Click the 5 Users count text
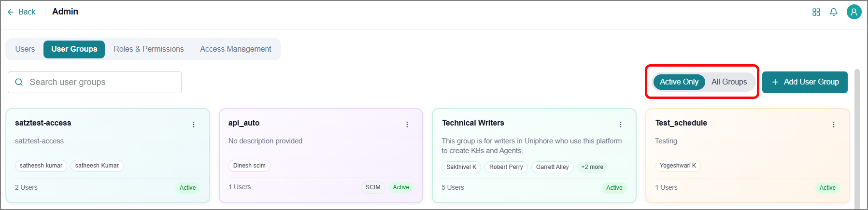The height and width of the screenshot is (210, 868). [x=453, y=187]
